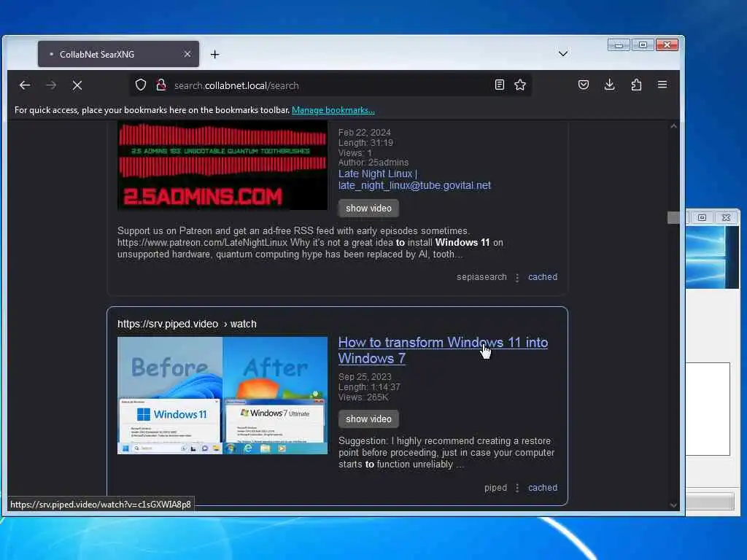Open the extensions menu
The width and height of the screenshot is (747, 560).
pos(636,85)
